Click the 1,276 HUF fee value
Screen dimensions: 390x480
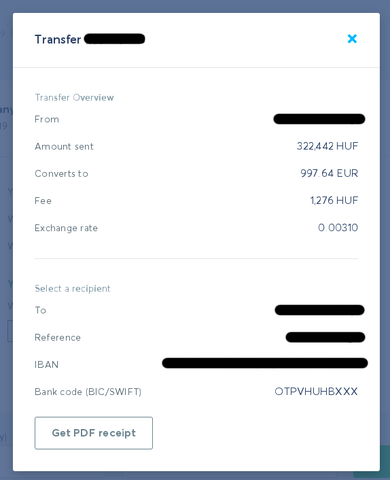click(334, 200)
